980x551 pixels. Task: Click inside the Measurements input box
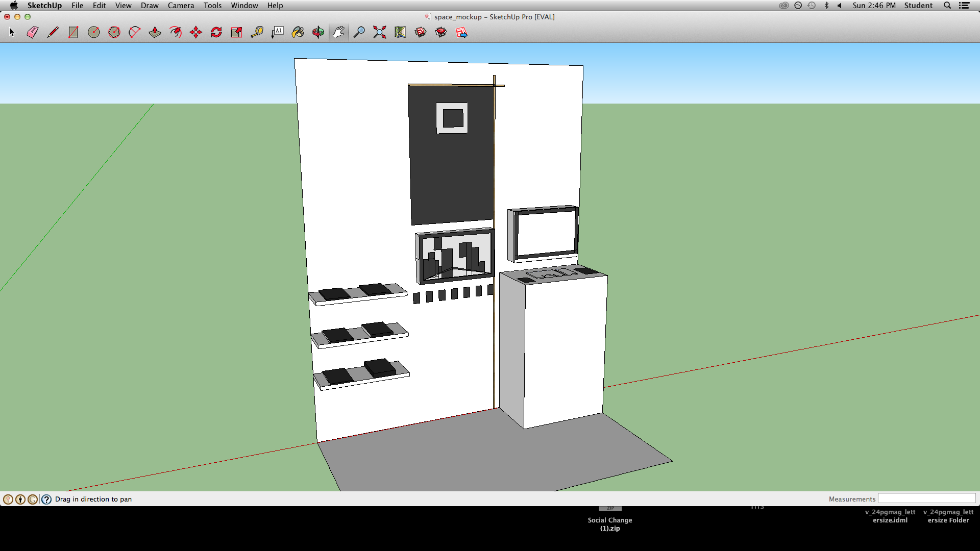click(927, 498)
